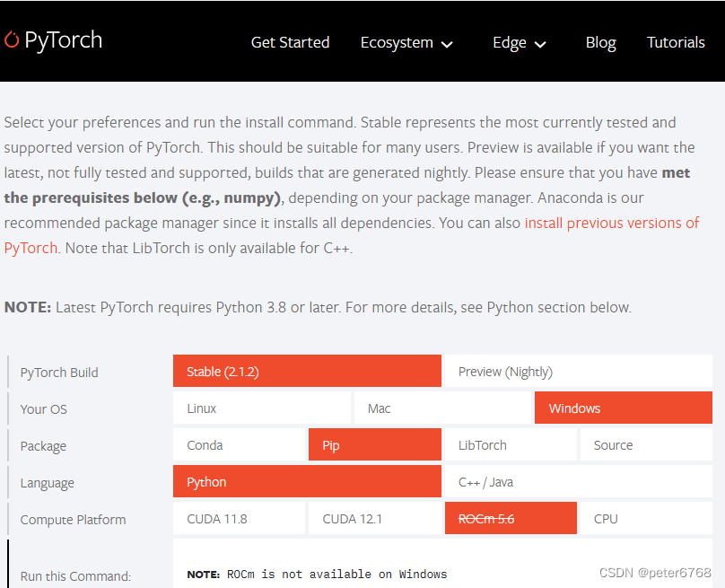Click the NOTE: Latest PyTorch requires Python 3.8 text
Screen dimensions: 725x588
(318, 308)
